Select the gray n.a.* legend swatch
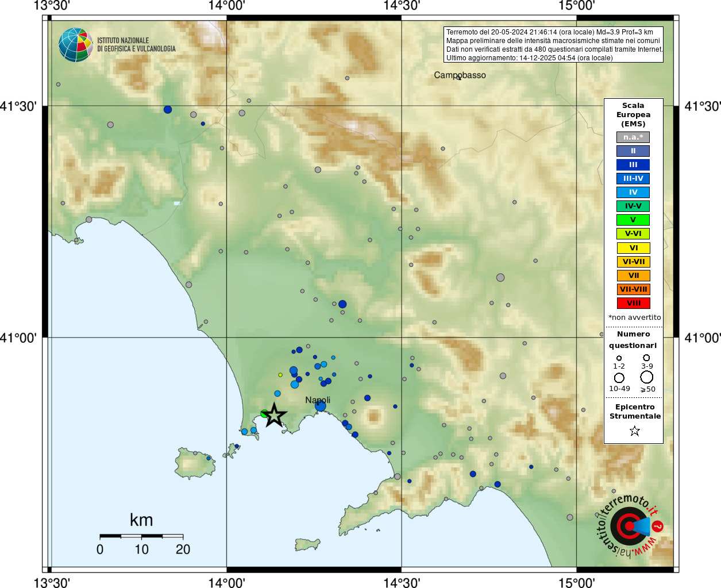Screen dimensions: 721x588 (x=633, y=137)
